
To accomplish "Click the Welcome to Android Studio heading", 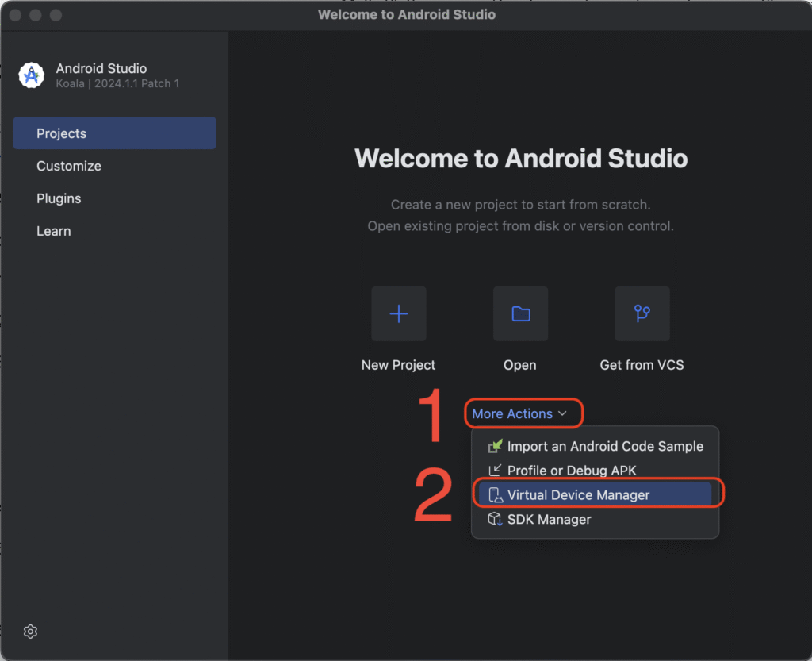I will (521, 159).
